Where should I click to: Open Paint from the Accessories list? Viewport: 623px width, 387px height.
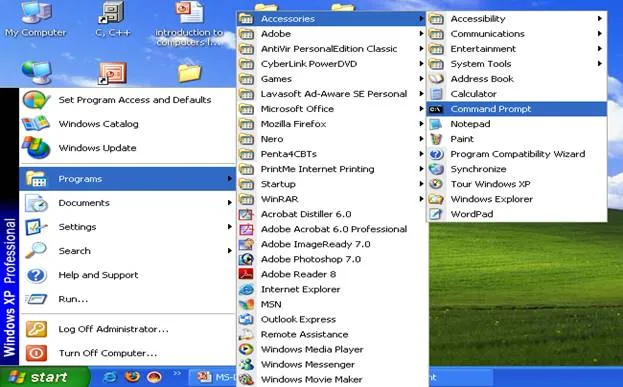pos(517,139)
